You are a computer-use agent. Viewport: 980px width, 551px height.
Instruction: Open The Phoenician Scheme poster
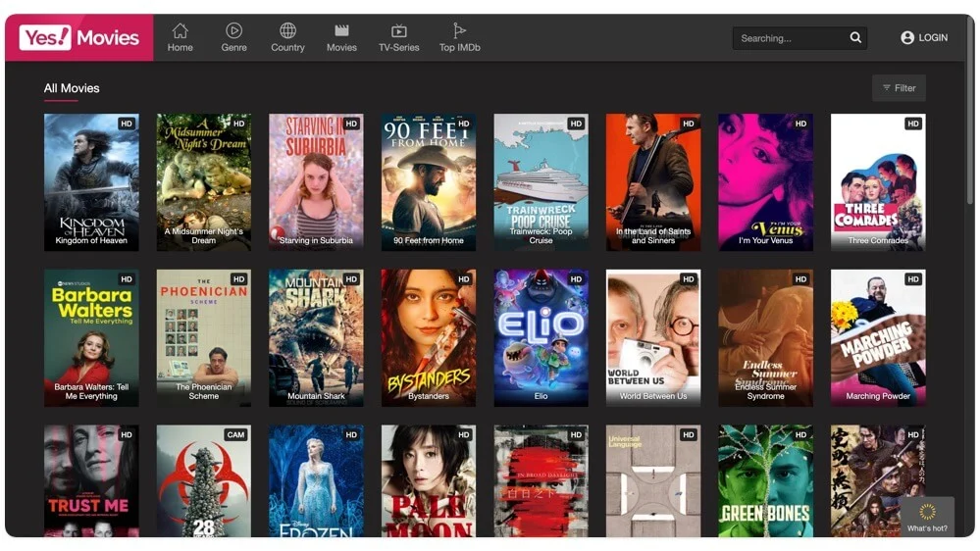[204, 338]
